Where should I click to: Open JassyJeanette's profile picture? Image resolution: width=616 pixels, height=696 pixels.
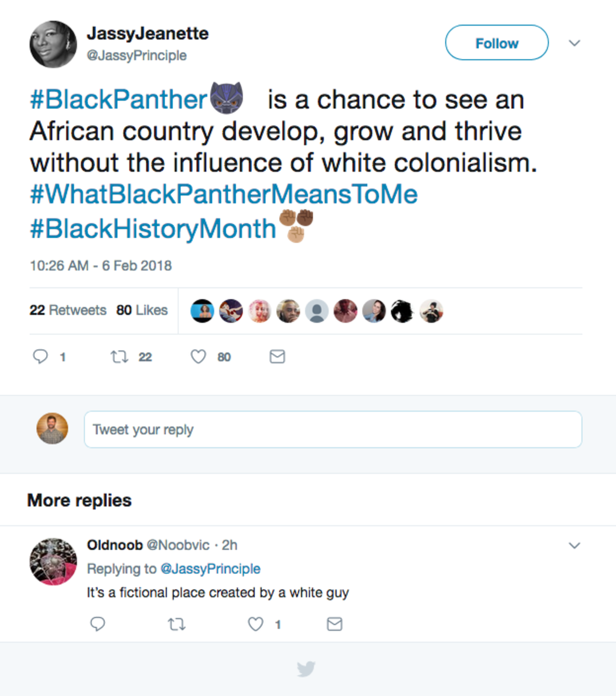click(x=53, y=44)
